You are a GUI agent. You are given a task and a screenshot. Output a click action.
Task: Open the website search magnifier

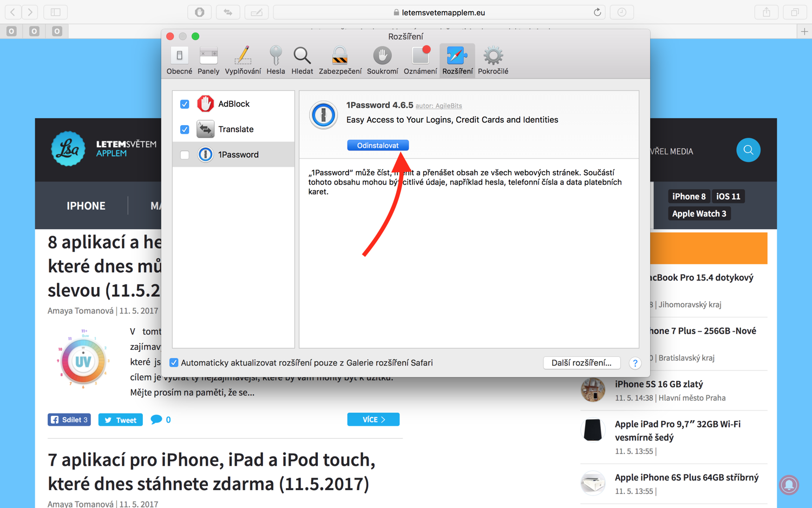click(749, 150)
